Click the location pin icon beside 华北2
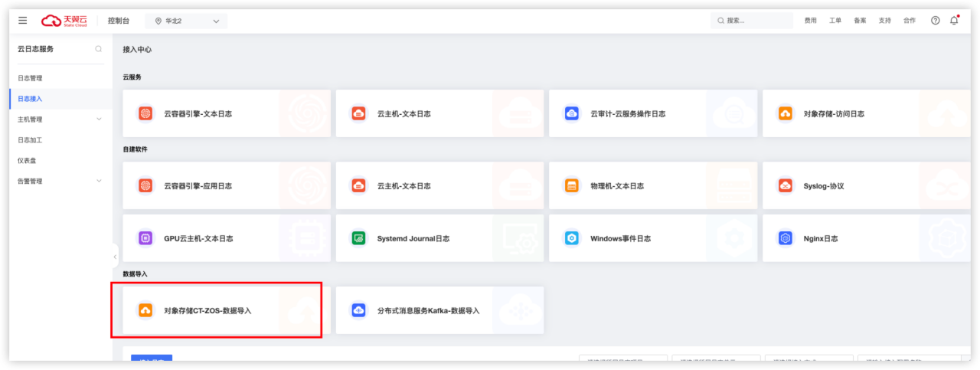Image resolution: width=980 pixels, height=370 pixels. point(158,21)
